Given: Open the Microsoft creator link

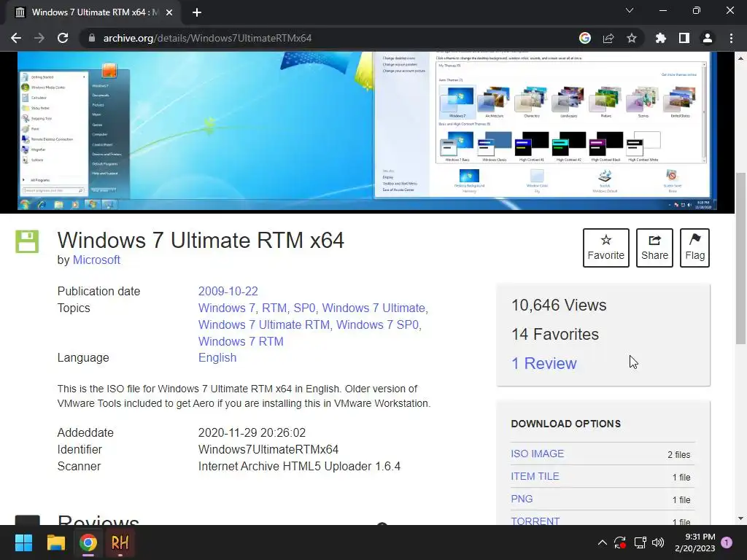Looking at the screenshot, I should (x=96, y=260).
